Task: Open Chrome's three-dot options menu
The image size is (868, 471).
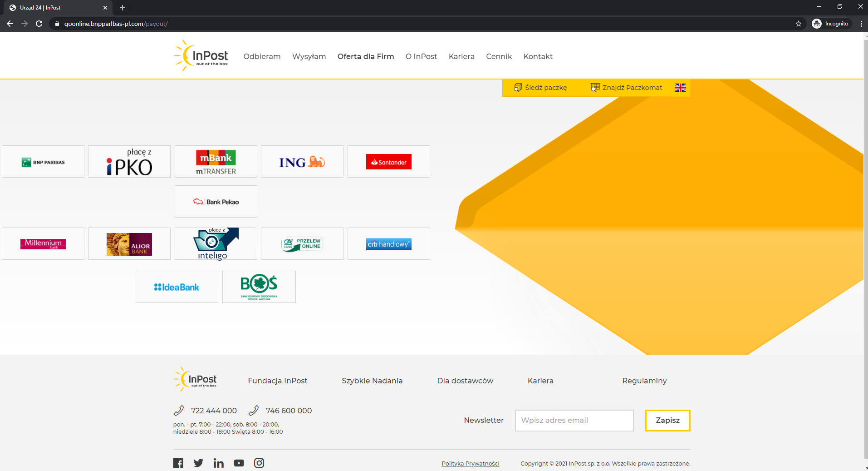Action: click(x=861, y=24)
